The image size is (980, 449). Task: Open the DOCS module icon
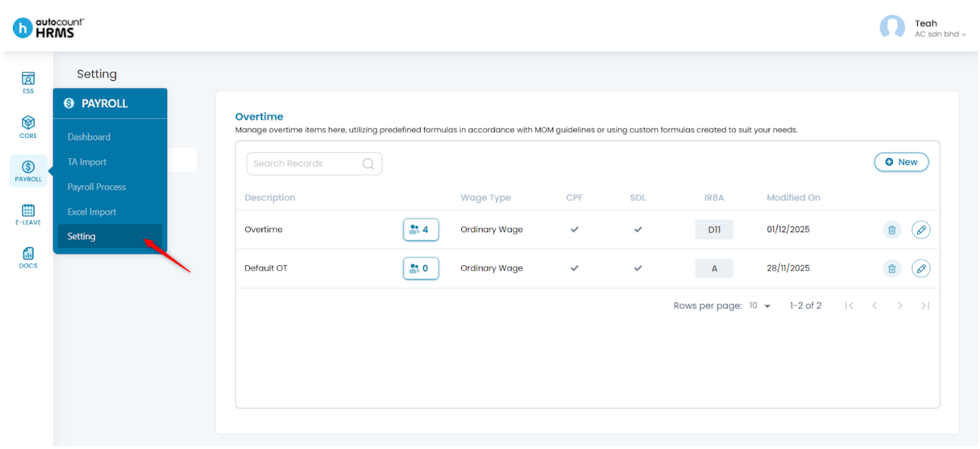pyautogui.click(x=29, y=257)
